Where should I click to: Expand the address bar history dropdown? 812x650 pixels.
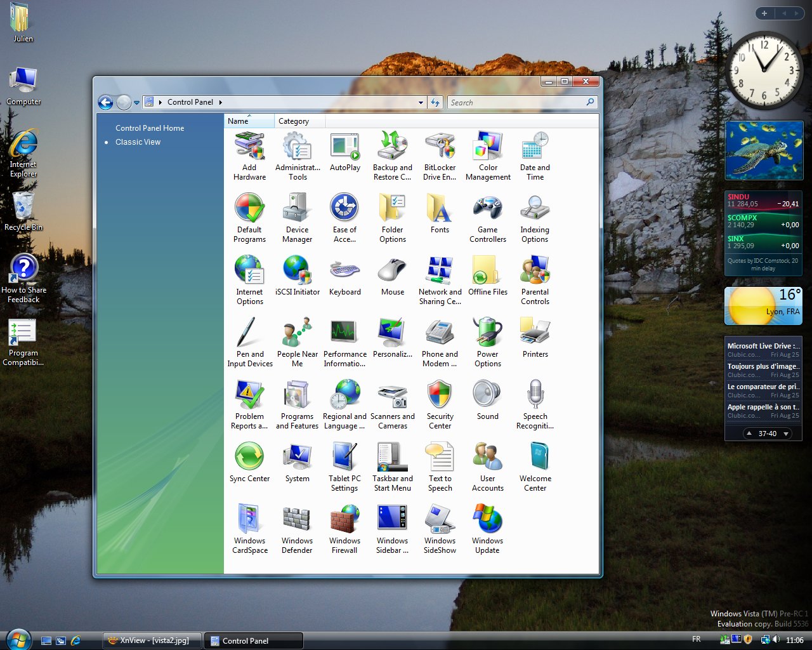pos(421,103)
